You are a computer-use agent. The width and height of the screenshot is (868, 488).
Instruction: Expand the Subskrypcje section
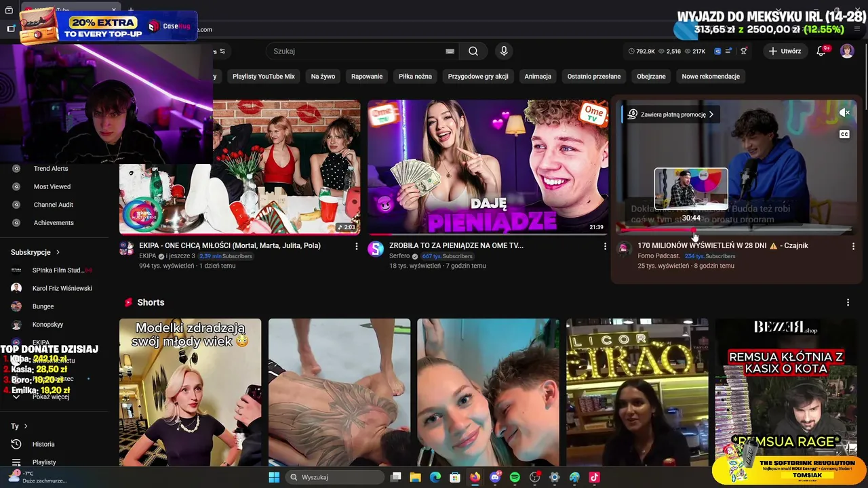[35, 252]
